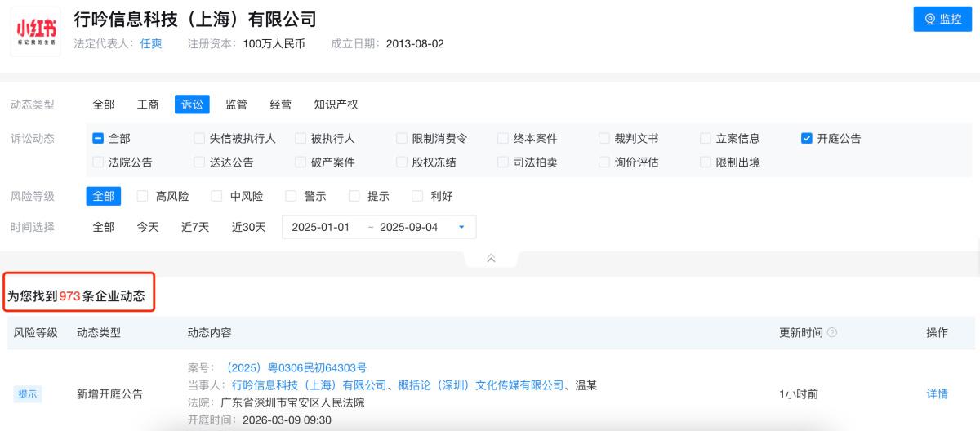Open case number (2025)粤0306民初64303号
This screenshot has height=431, width=980.
click(x=296, y=367)
